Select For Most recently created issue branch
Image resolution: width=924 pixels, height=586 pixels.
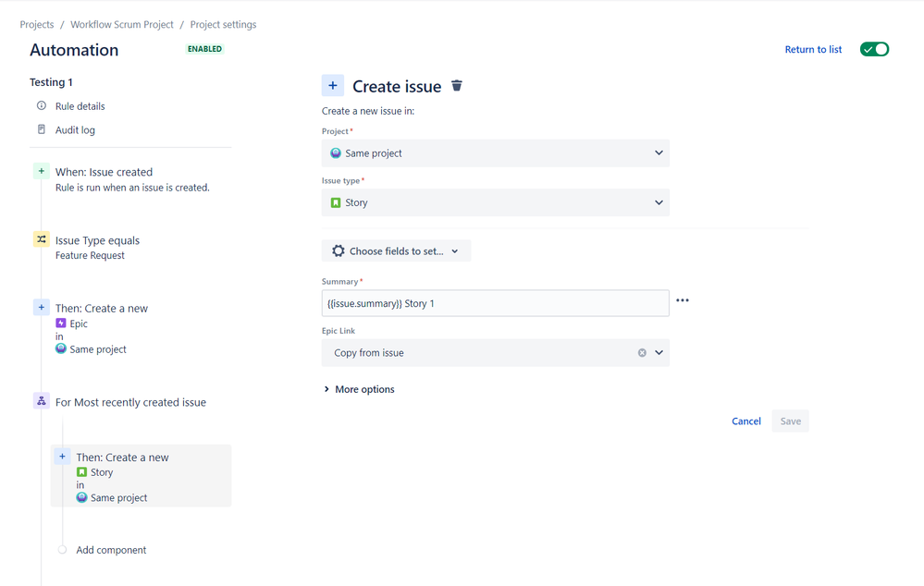[130, 402]
